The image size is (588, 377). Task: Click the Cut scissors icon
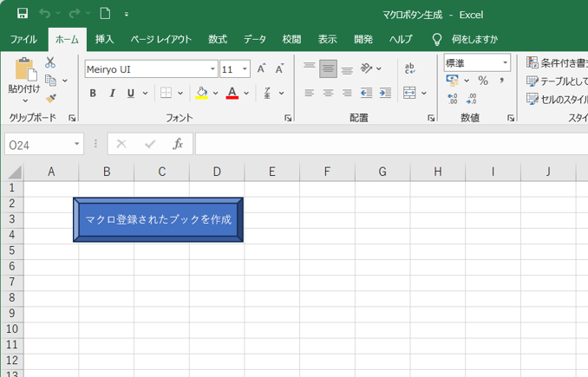coord(50,62)
